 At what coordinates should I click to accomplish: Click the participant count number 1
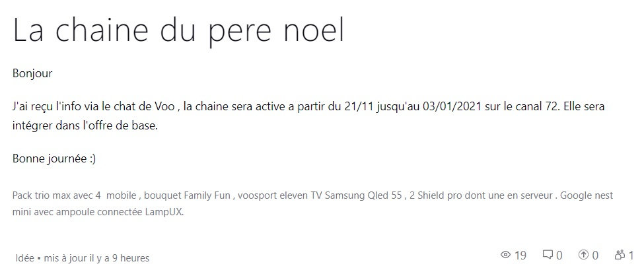pyautogui.click(x=631, y=255)
